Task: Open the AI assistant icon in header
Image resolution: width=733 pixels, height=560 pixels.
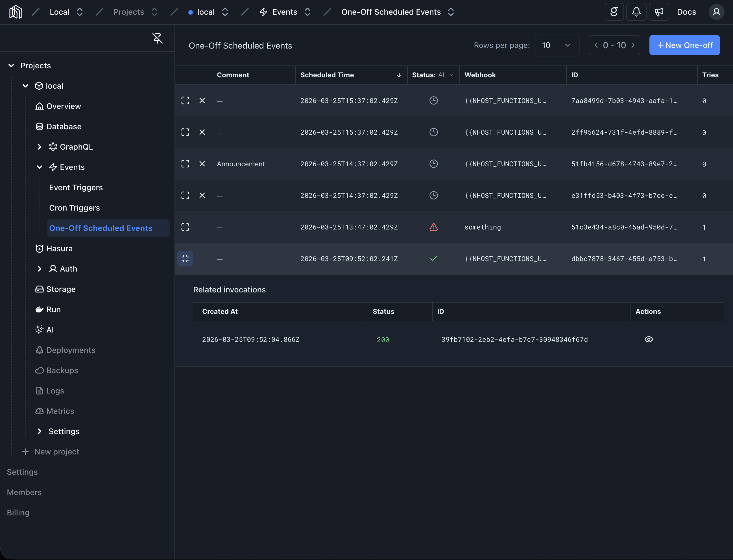Action: 614,12
